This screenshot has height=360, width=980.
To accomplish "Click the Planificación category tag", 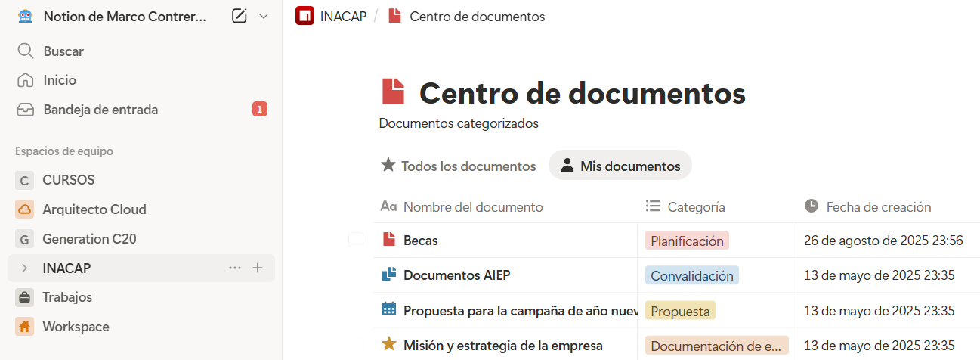I will 687,241.
